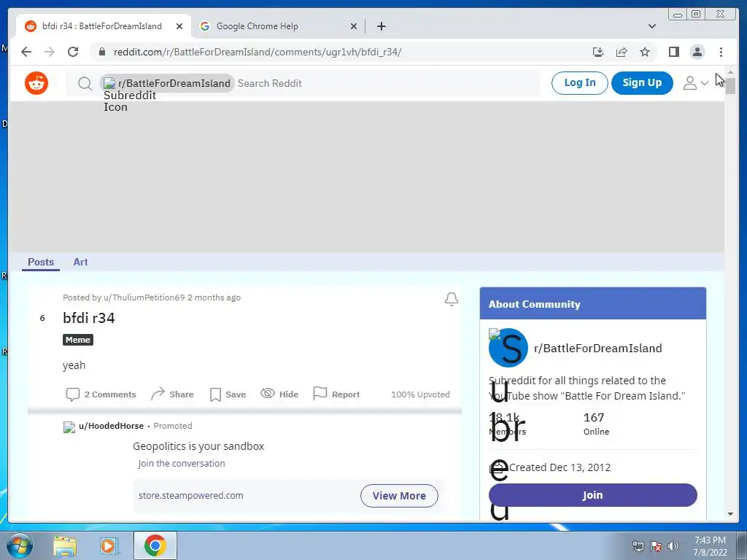Screen dimensions: 747x560
Task: Click the bfdi r34 post title
Action: (88, 318)
